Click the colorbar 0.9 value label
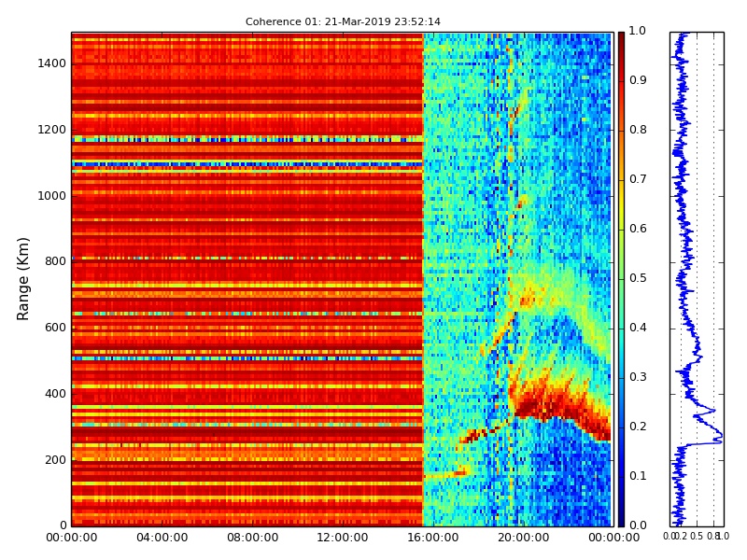 (638, 80)
